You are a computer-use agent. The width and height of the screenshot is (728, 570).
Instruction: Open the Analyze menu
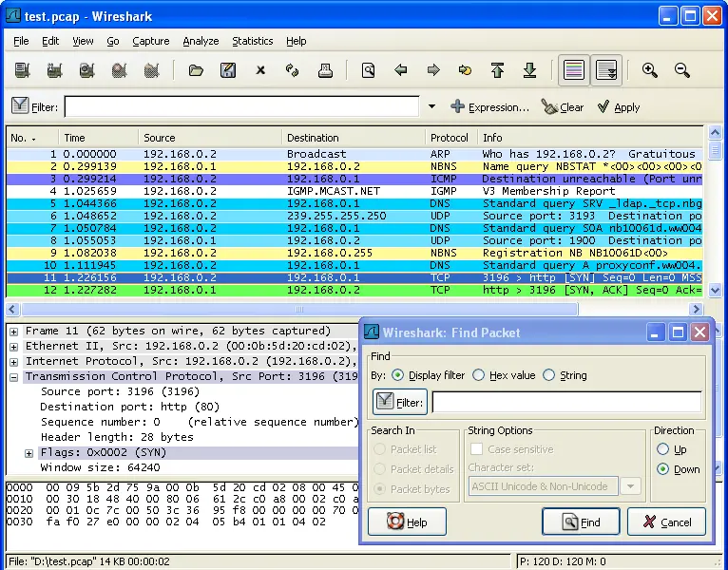201,41
